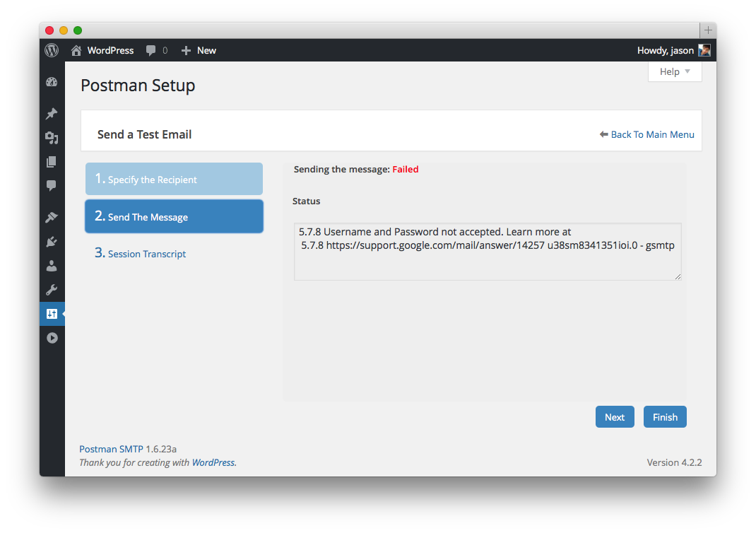The width and height of the screenshot is (756, 533).
Task: Open the Media library sidebar icon
Action: tap(52, 138)
